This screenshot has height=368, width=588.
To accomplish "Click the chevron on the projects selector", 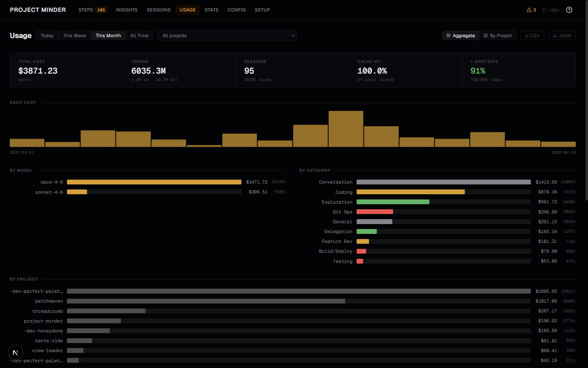I will click(x=293, y=36).
